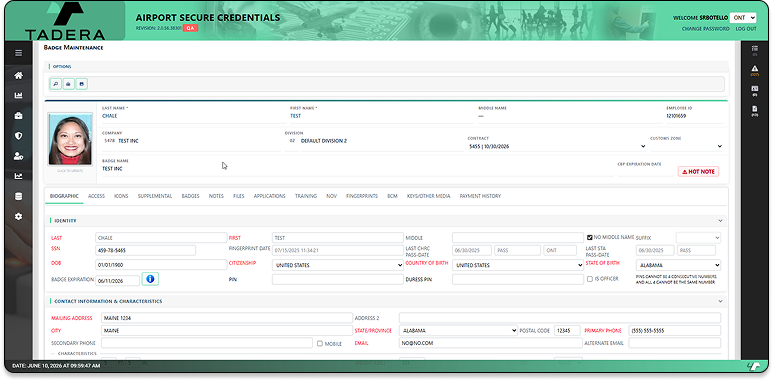Open the Country of Birth dropdown
773x381 pixels.
(x=518, y=265)
